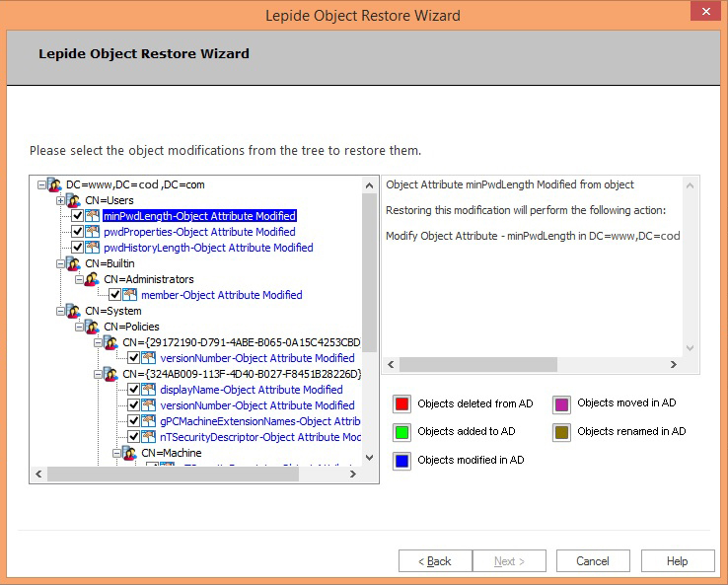Click the policy icon beside CN={29172190-D791 node
Screen dimensions: 728x585
pos(110,342)
